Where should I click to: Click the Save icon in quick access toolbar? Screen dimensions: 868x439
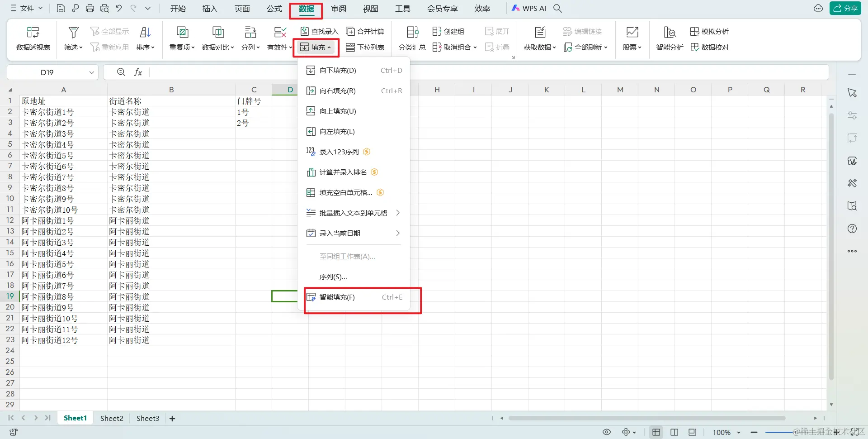pos(61,8)
